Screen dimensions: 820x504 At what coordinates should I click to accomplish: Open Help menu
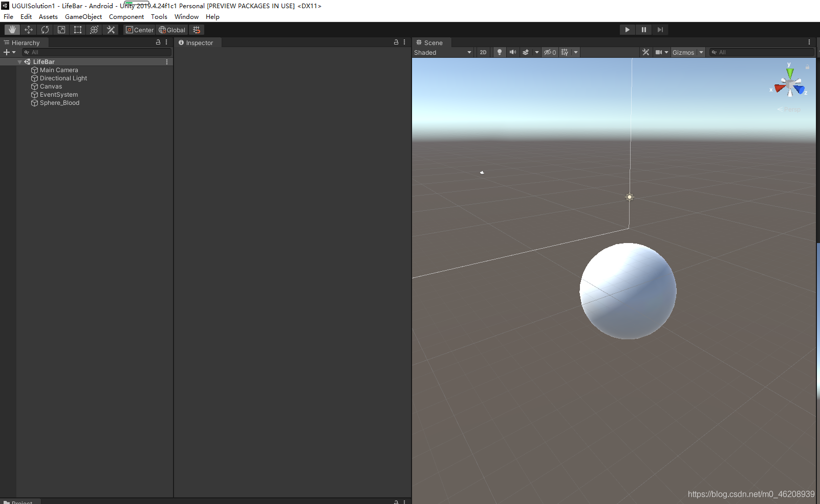pyautogui.click(x=212, y=16)
